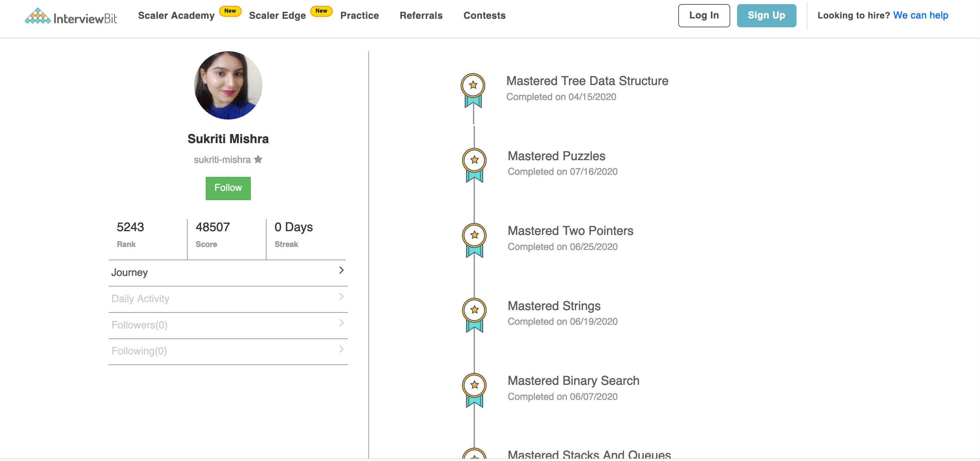The width and height of the screenshot is (980, 461).
Task: Click the Mastered Two Pointers title
Action: tap(571, 231)
